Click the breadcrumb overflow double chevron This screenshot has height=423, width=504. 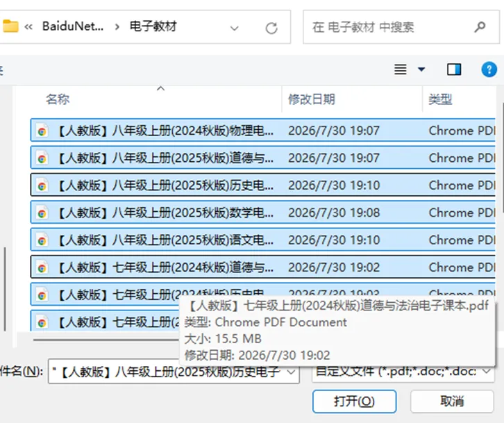[28, 26]
